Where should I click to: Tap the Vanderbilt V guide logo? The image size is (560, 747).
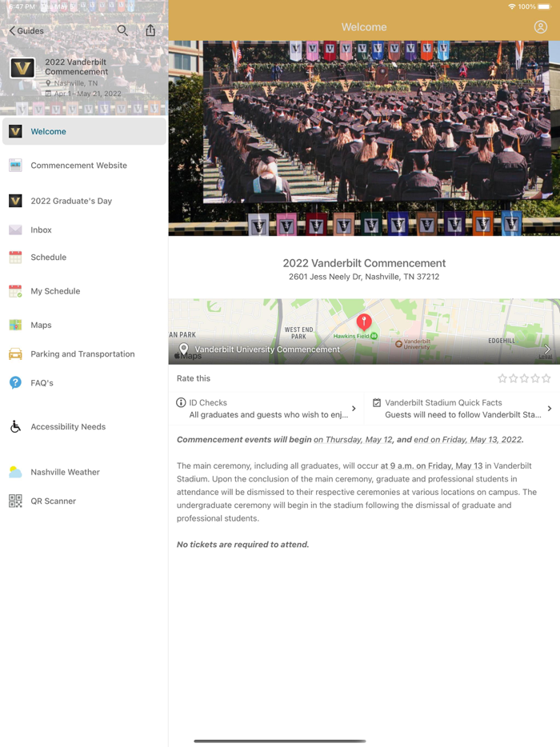point(22,68)
